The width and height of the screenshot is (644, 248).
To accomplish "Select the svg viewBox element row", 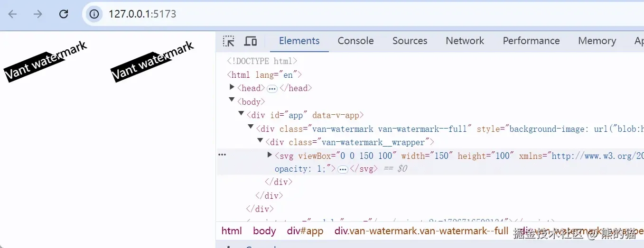I will [430, 162].
